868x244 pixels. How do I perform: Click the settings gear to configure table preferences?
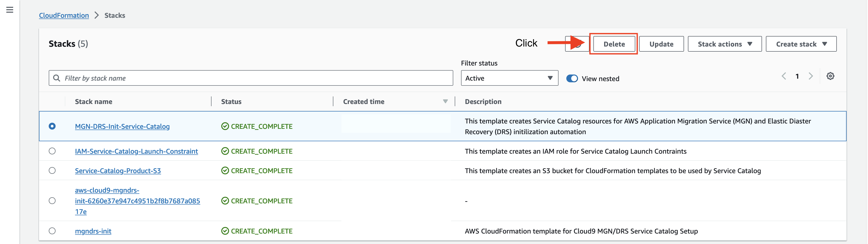(831, 76)
